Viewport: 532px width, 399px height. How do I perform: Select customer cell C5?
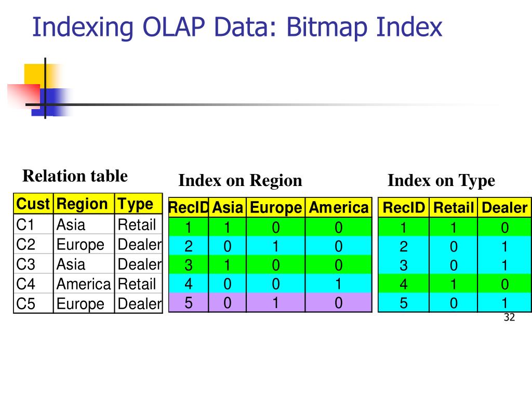[33, 303]
